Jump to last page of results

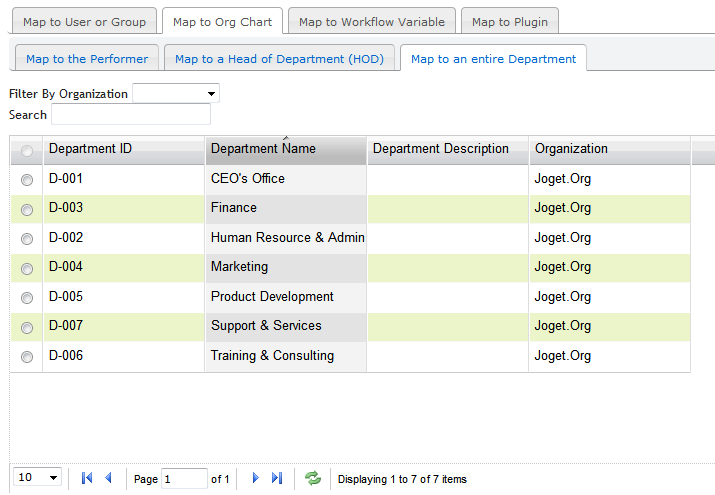pos(277,479)
